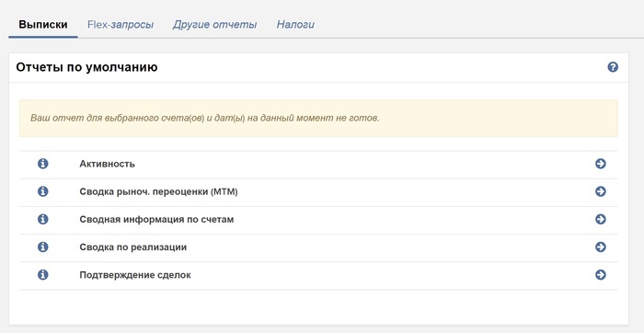The width and height of the screenshot is (644, 333).
Task: Select Сводная информация по счетам label
Action: (156, 219)
